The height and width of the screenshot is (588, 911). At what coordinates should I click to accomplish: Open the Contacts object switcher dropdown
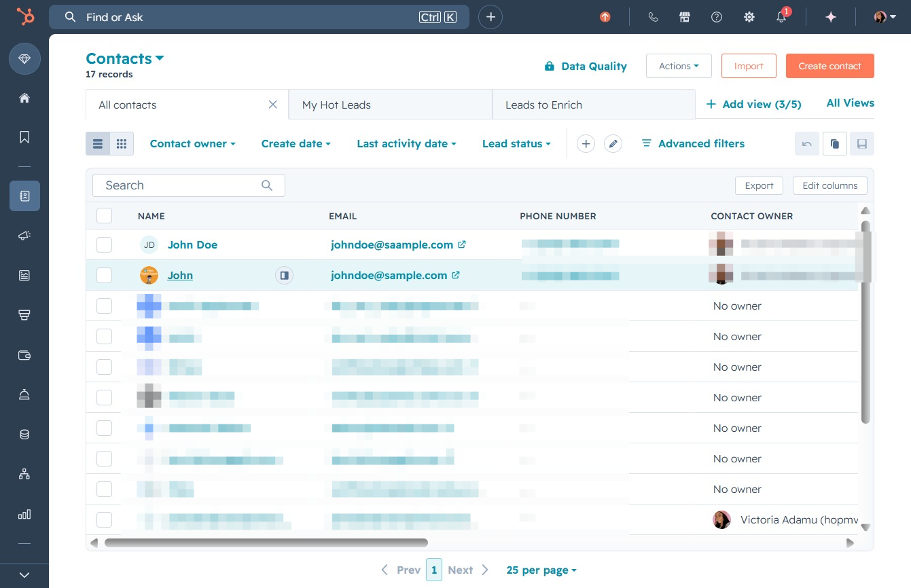pyautogui.click(x=125, y=58)
